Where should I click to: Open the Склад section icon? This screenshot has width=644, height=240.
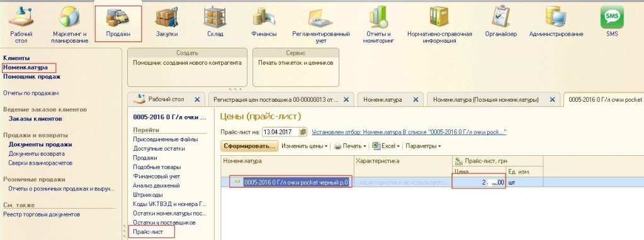pos(215,17)
